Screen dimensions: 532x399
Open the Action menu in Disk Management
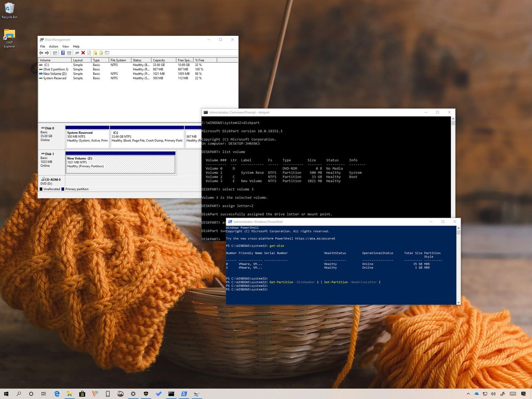pos(54,46)
